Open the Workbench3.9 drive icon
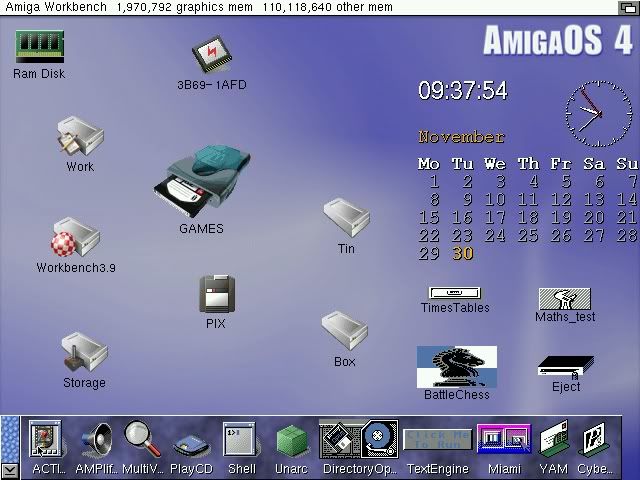This screenshot has height=480, width=640. (76, 237)
